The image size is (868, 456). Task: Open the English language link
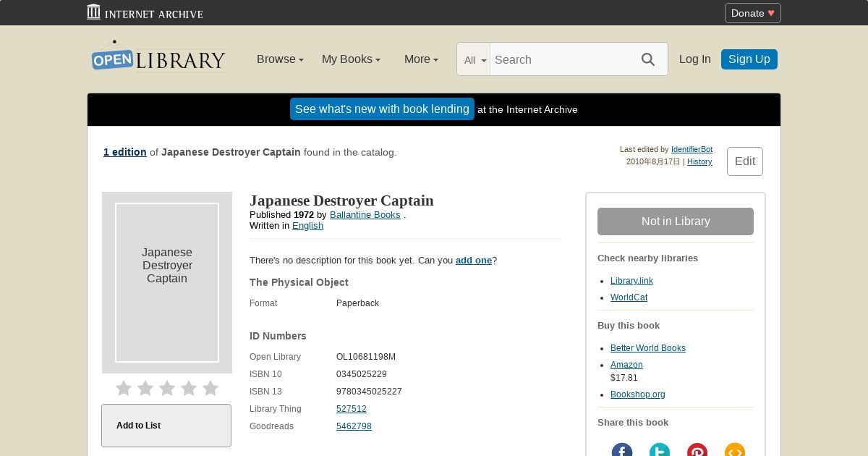(307, 226)
